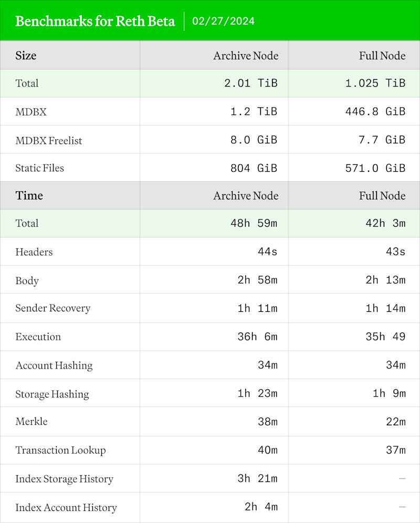Click the Account Hashing row label
420x523 pixels.
tap(54, 365)
